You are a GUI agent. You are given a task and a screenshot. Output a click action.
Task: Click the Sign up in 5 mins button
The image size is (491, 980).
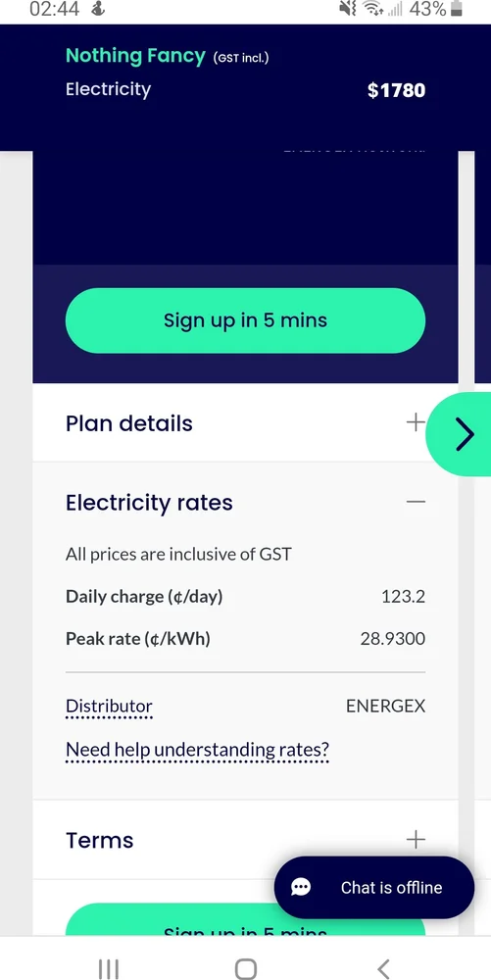pyautogui.click(x=245, y=320)
